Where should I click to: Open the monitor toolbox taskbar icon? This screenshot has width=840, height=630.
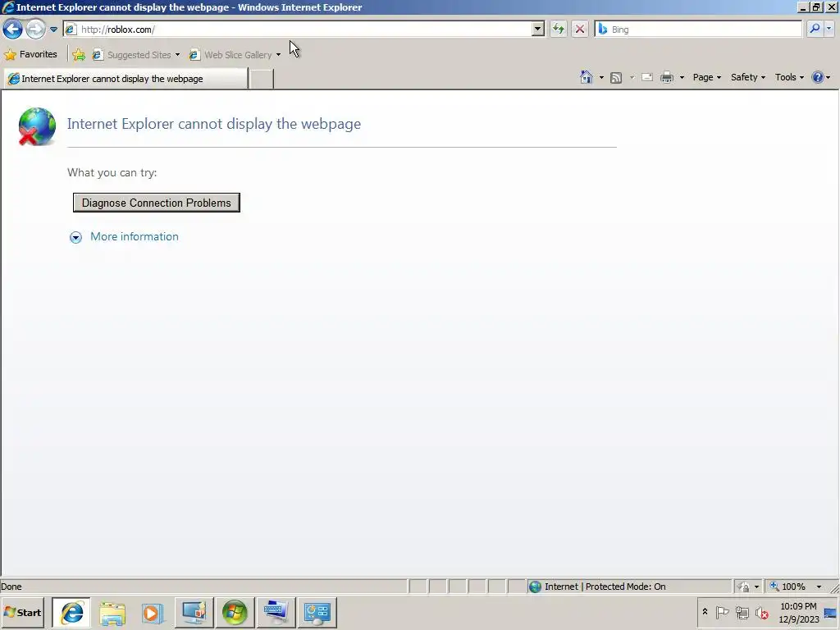[x=194, y=613]
